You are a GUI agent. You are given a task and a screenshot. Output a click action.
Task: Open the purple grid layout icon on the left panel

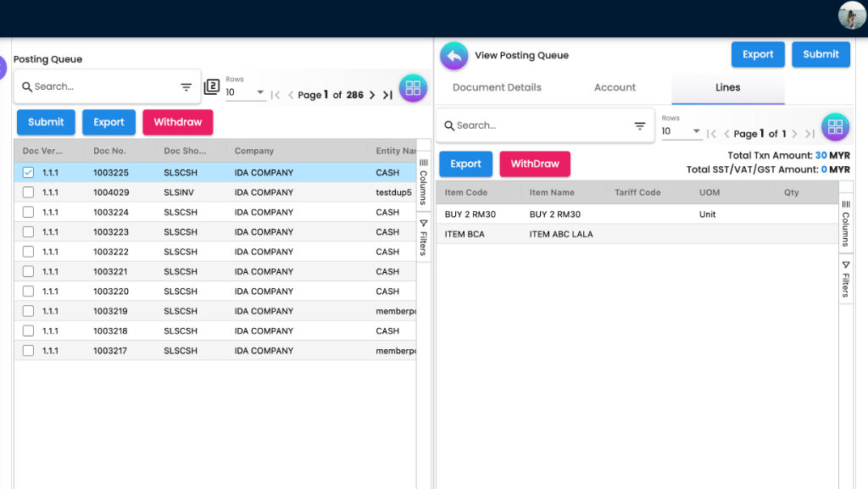pos(413,88)
